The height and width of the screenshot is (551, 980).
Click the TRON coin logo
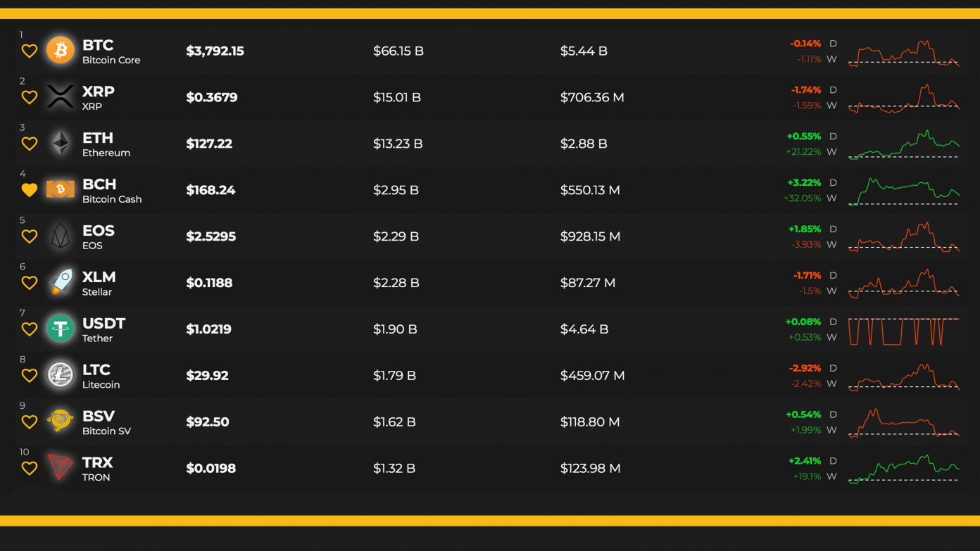click(x=61, y=468)
